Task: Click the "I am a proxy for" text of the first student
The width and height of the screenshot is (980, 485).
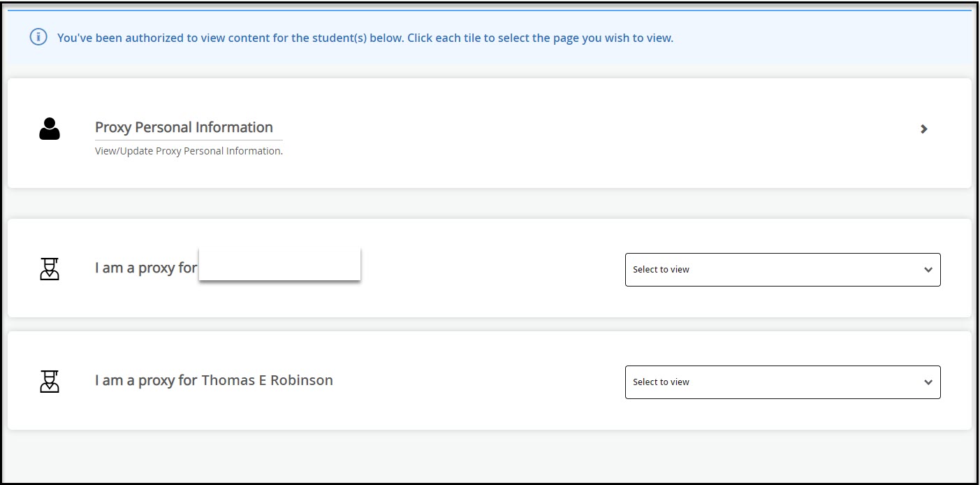Action: point(145,268)
